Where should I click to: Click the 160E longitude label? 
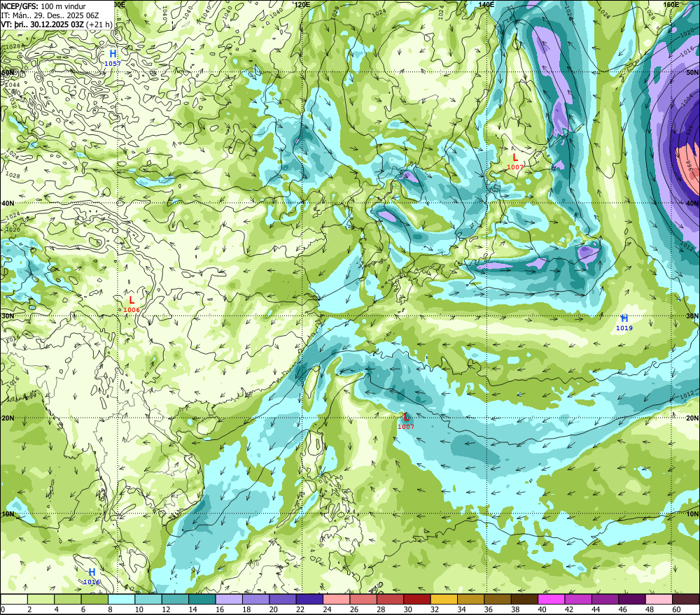pyautogui.click(x=671, y=4)
